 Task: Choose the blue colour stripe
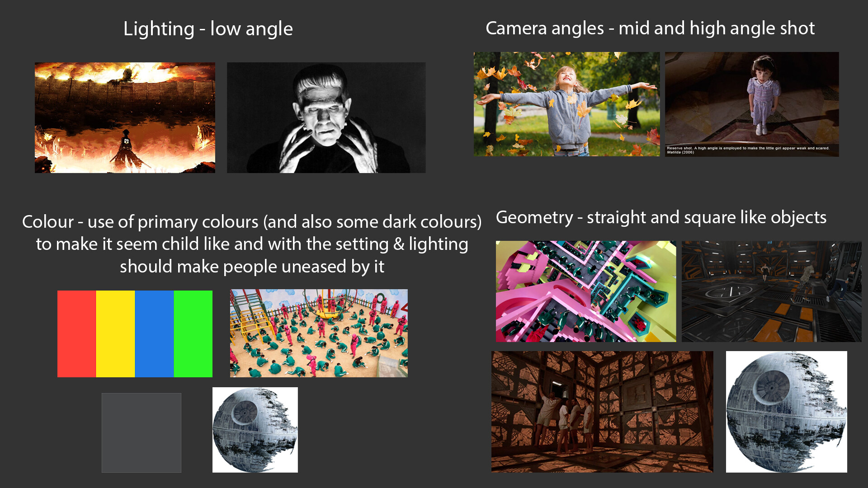point(155,334)
